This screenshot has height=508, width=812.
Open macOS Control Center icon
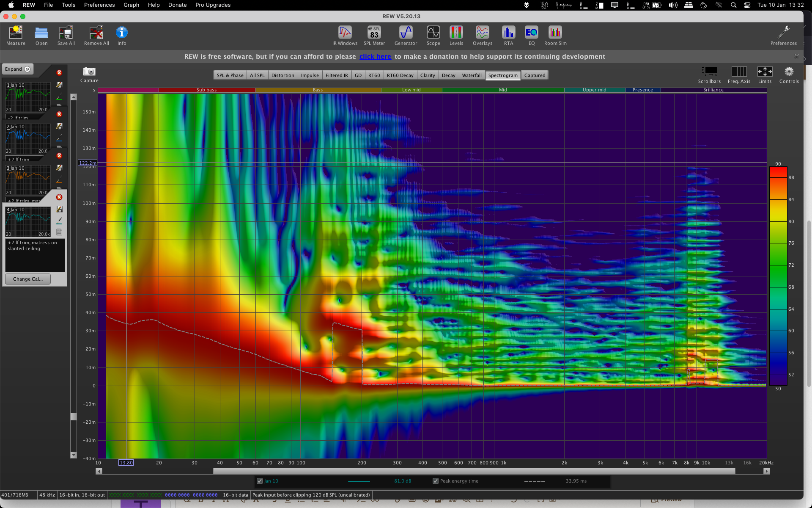(747, 5)
